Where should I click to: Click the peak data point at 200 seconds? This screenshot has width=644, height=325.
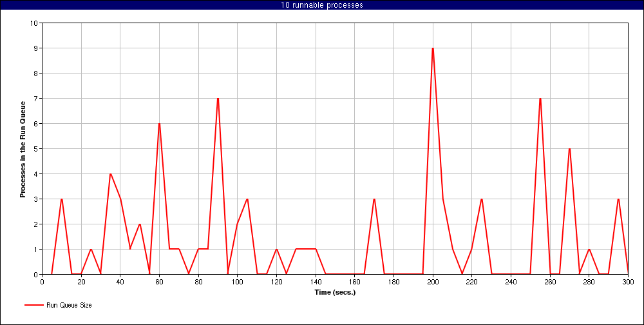point(433,48)
